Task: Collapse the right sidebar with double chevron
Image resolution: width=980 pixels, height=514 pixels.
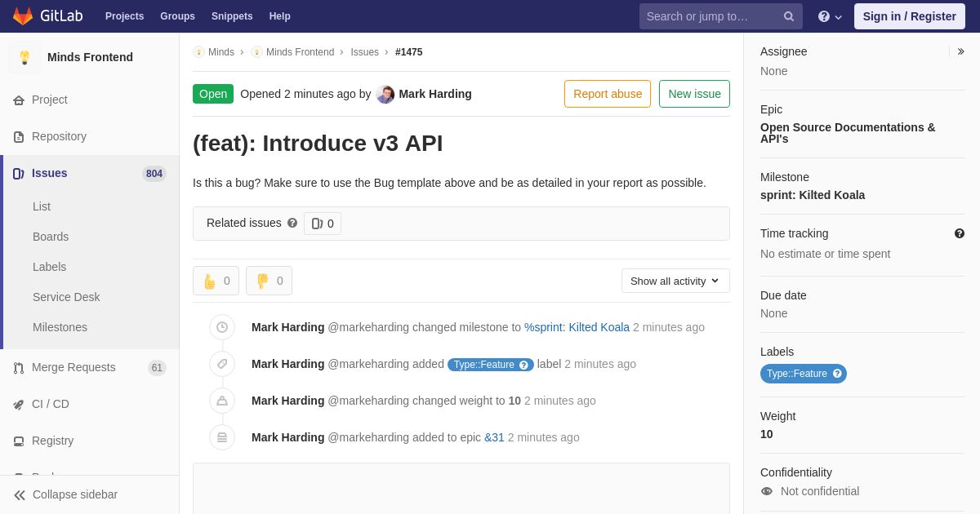Action: 960,51
